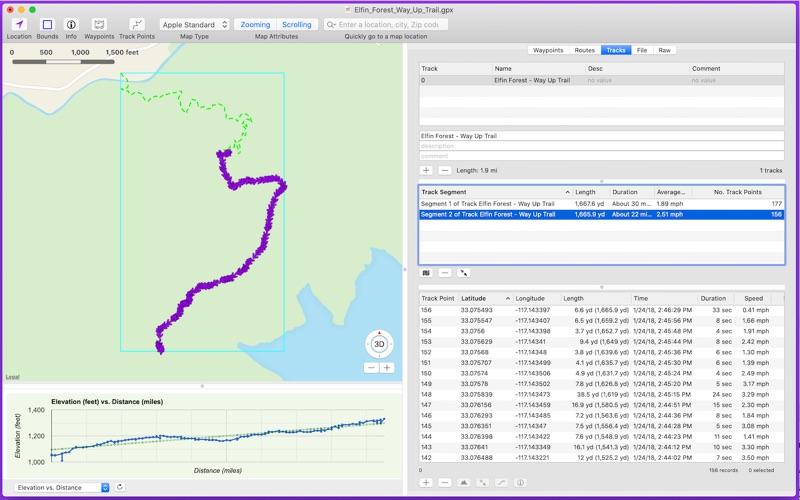Click the info icon below track points table
800x500 pixels.
(520, 483)
